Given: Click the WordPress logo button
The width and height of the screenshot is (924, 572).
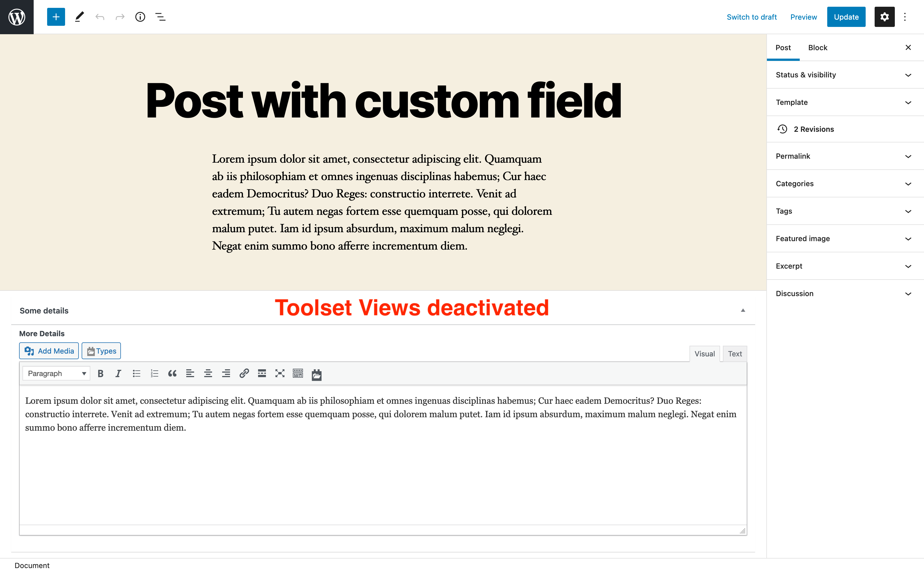Looking at the screenshot, I should tap(17, 17).
